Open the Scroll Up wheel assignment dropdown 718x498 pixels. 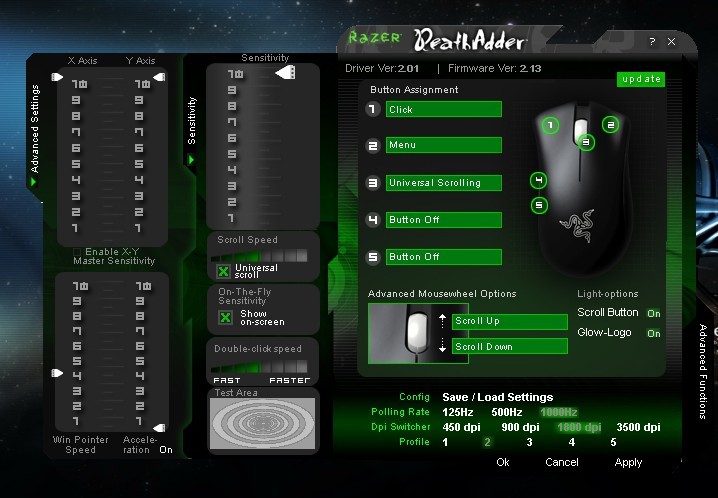pyautogui.click(x=510, y=321)
